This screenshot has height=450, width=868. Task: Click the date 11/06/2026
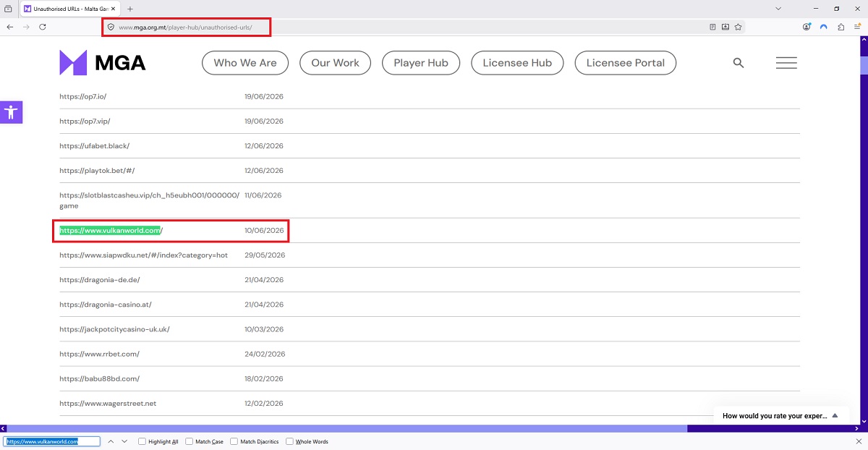[x=263, y=195]
